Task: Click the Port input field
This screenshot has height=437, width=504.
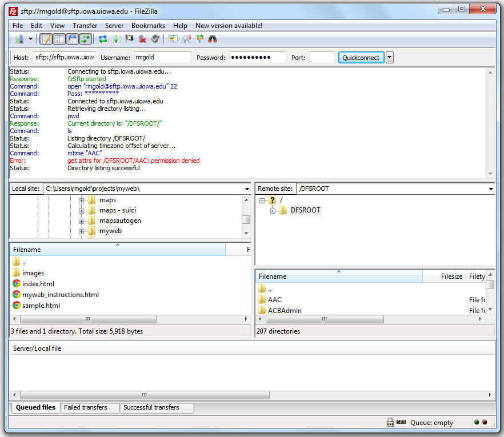Action: 322,58
